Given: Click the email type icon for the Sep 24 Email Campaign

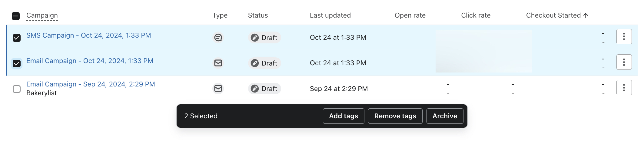Looking at the screenshot, I should coord(218,89).
